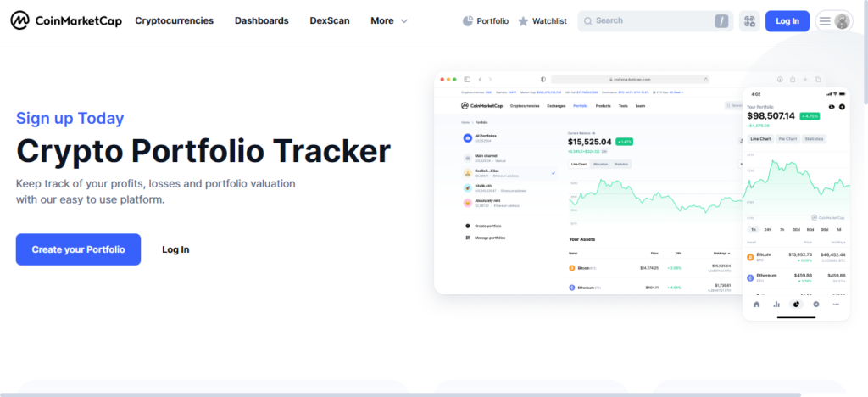
Task: Click $98,507.14 balance in phone mockup
Action: 771,115
